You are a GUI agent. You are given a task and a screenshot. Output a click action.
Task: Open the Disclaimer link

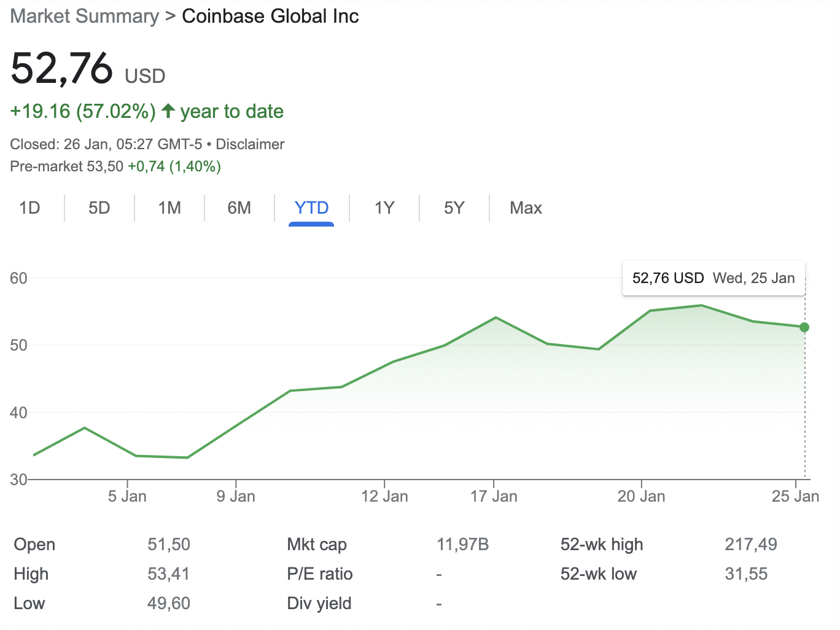pos(250,144)
